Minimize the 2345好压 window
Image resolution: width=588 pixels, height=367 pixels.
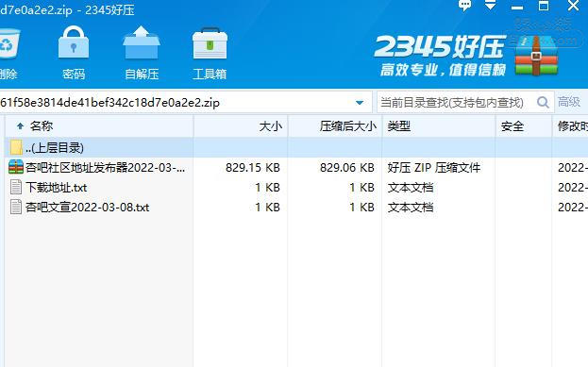[x=517, y=8]
